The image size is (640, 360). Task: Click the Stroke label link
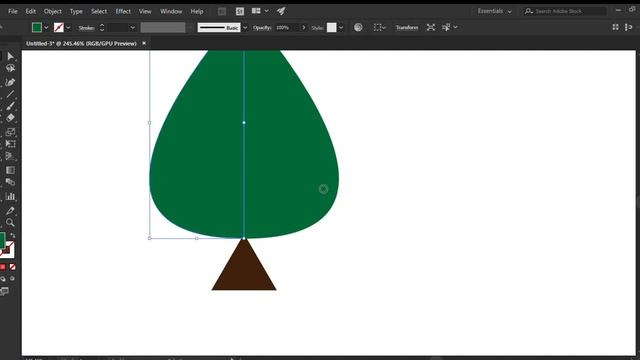(x=86, y=28)
